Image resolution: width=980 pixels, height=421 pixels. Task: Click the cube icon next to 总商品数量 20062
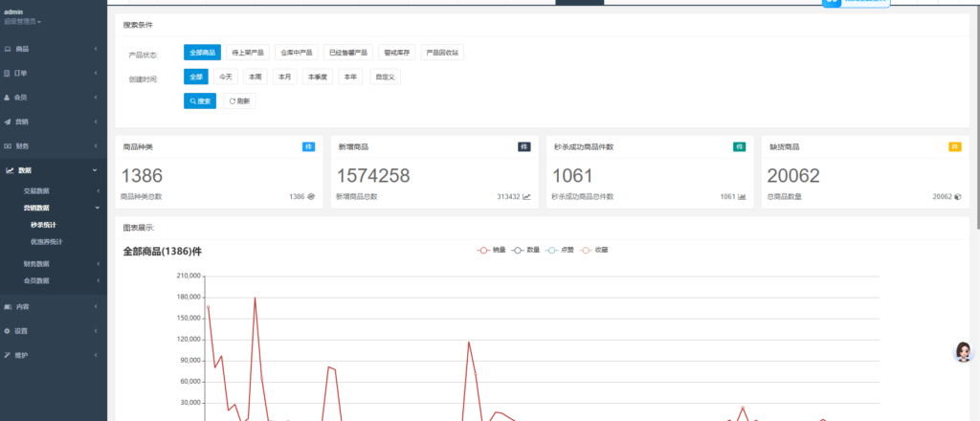(x=958, y=197)
